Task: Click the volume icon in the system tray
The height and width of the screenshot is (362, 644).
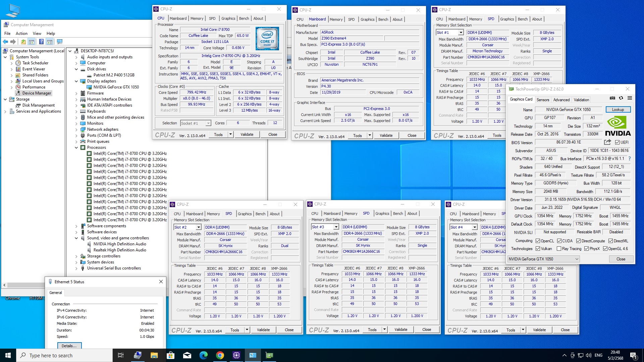Action: coord(588,355)
